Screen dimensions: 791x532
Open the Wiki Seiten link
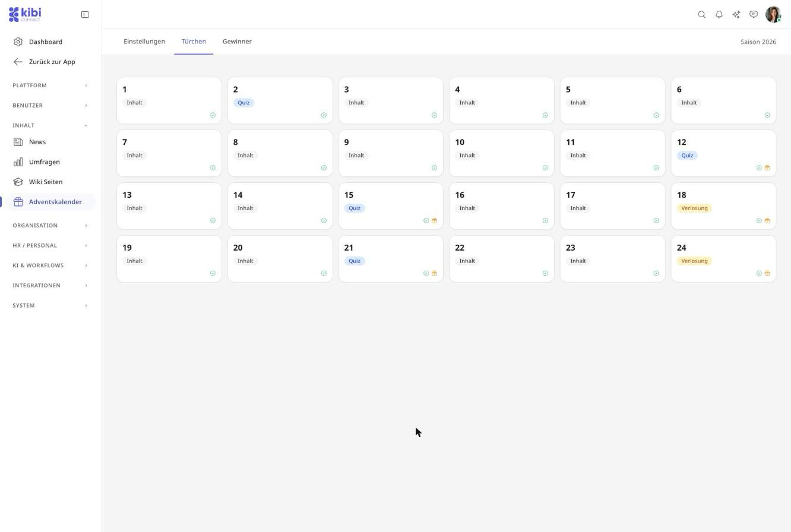coord(51,182)
